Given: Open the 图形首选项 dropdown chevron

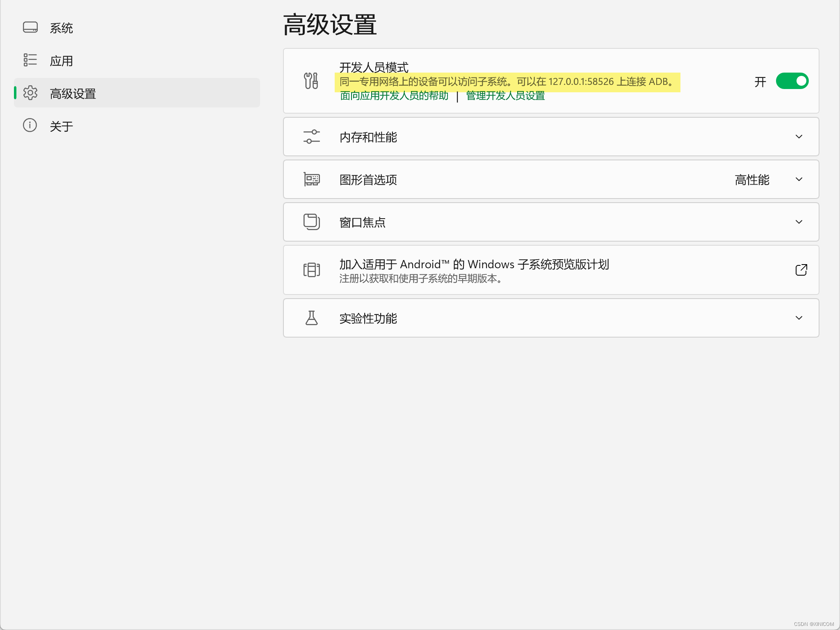Looking at the screenshot, I should (x=799, y=179).
